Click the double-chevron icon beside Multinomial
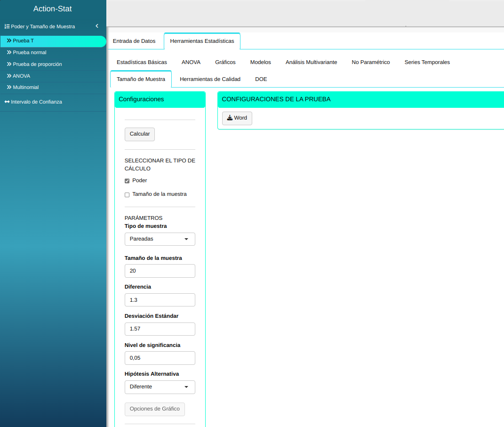 [9, 88]
